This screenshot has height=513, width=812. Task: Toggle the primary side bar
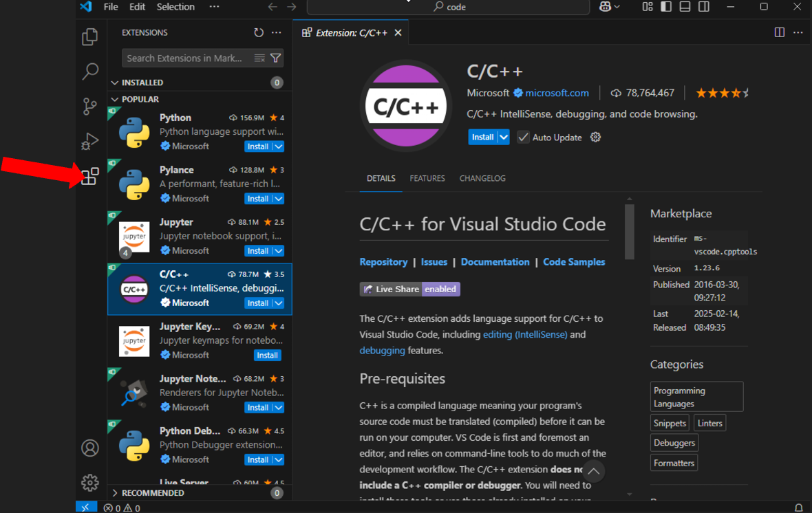click(x=666, y=7)
